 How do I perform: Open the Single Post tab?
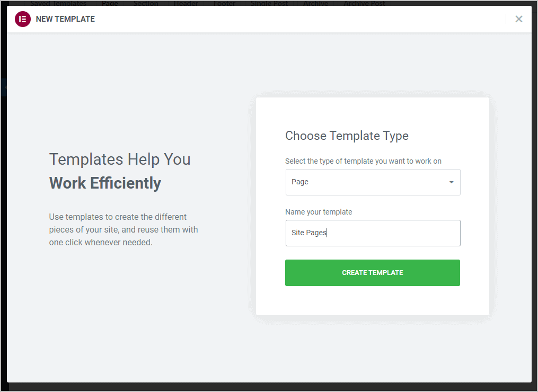(x=269, y=3)
